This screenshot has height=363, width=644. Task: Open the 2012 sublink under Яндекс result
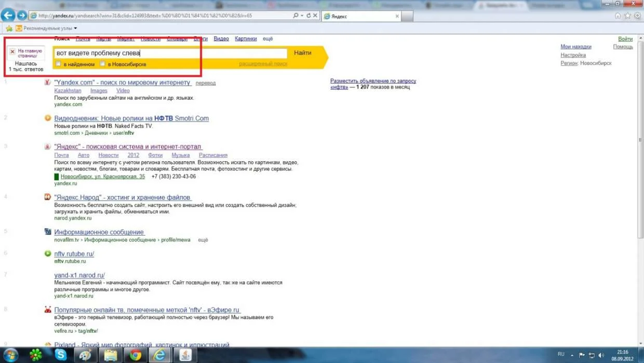(x=133, y=155)
